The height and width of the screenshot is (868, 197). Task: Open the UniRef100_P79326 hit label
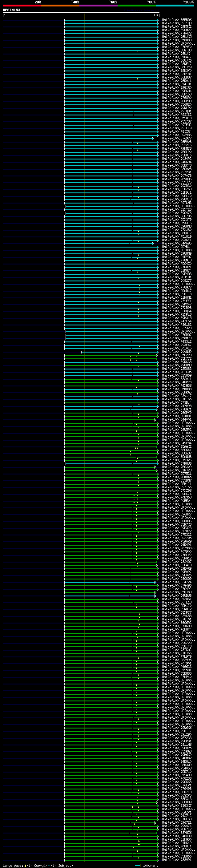pos(177,460)
